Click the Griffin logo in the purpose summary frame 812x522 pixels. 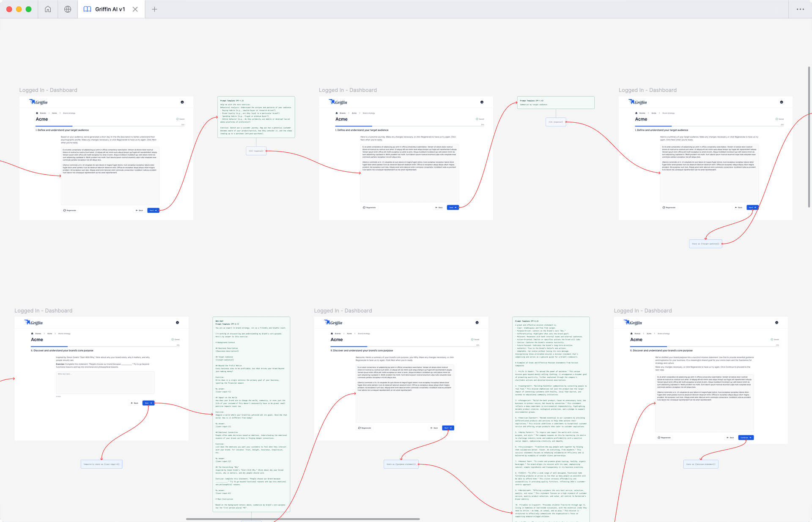[334, 322]
